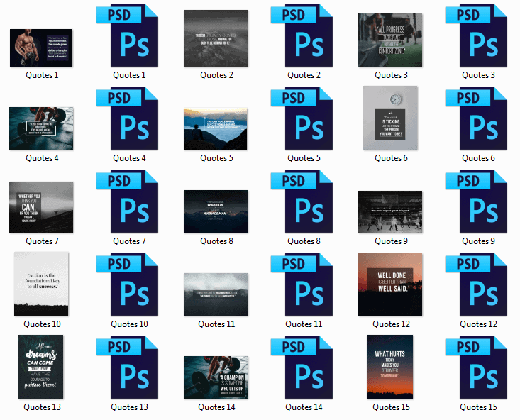The image size is (520, 420).
Task: Click the Quotes 6 PSD file icon
Action: tap(477, 118)
